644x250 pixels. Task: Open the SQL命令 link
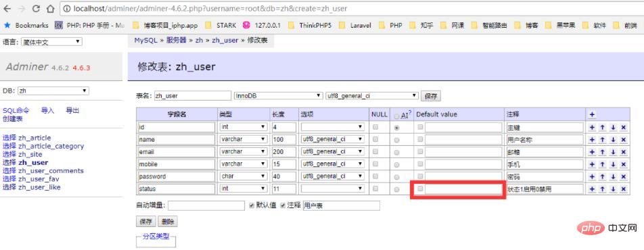tap(16, 110)
